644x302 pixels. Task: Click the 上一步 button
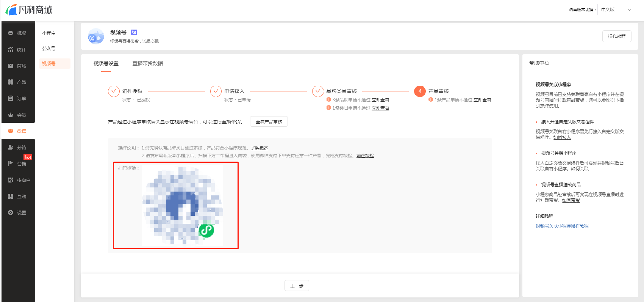click(297, 286)
